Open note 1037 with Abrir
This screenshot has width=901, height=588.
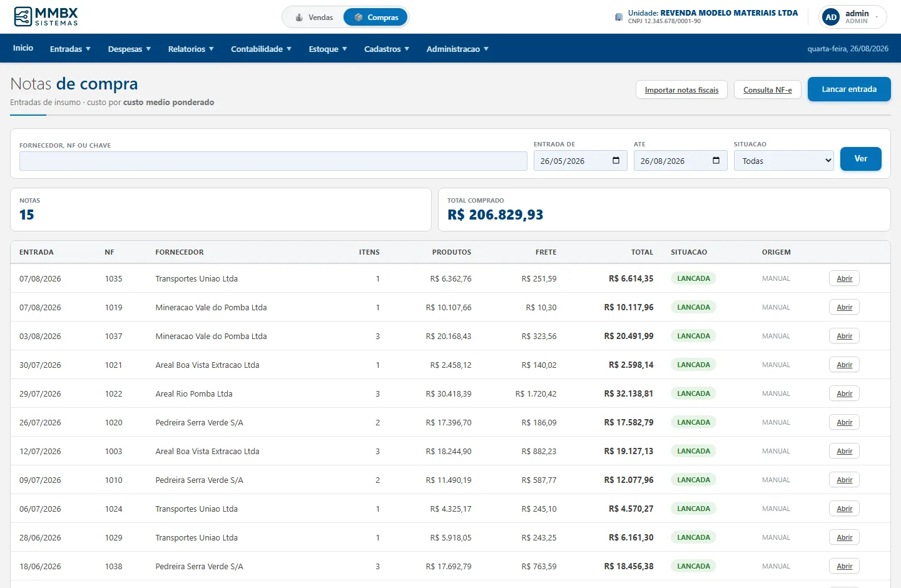(x=845, y=336)
